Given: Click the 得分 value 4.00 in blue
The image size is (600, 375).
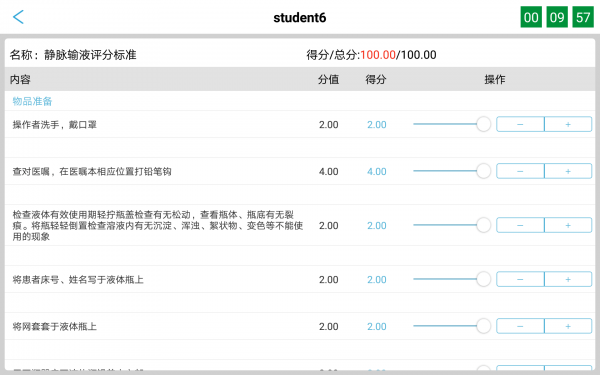Looking at the screenshot, I should [377, 171].
